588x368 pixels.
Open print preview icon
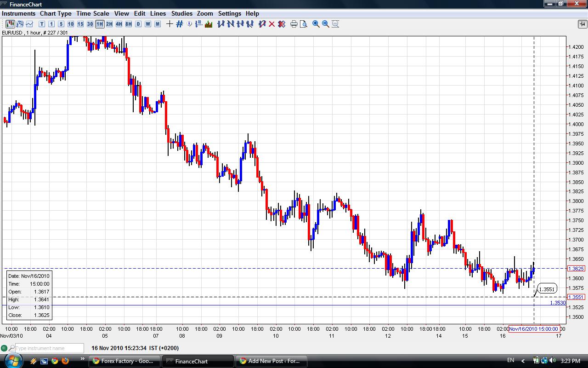point(304,24)
